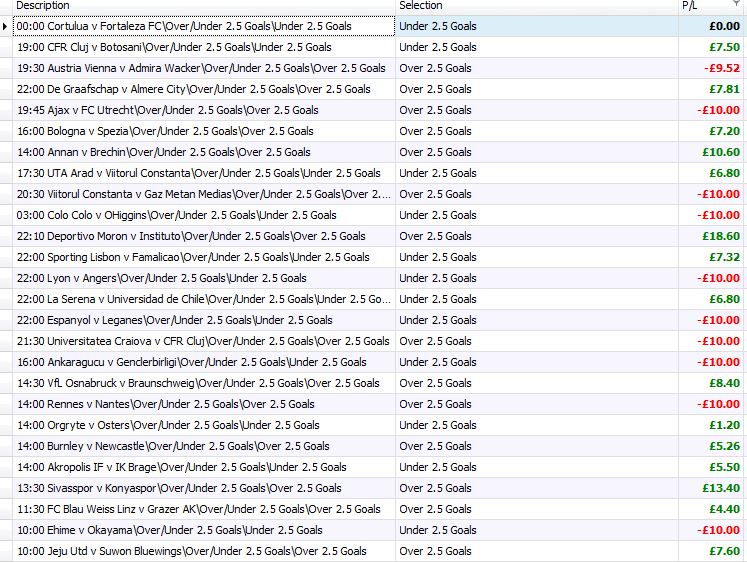
Task: Select the Austria Vienna v Admira Wacker description
Action: click(x=204, y=68)
